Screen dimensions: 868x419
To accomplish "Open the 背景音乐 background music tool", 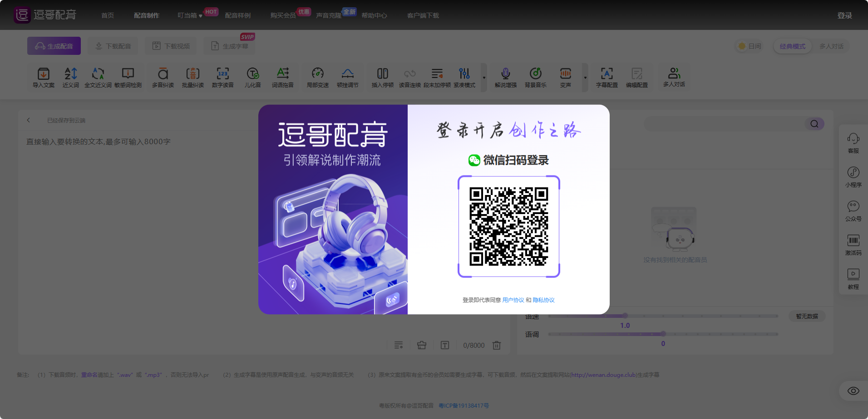I will click(536, 77).
